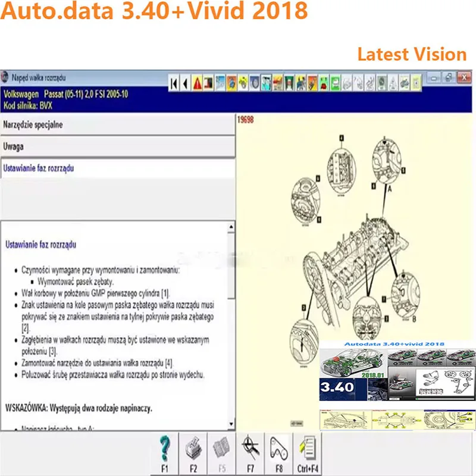Click the orange toolbar icon with blue part

pyautogui.click(x=231, y=83)
